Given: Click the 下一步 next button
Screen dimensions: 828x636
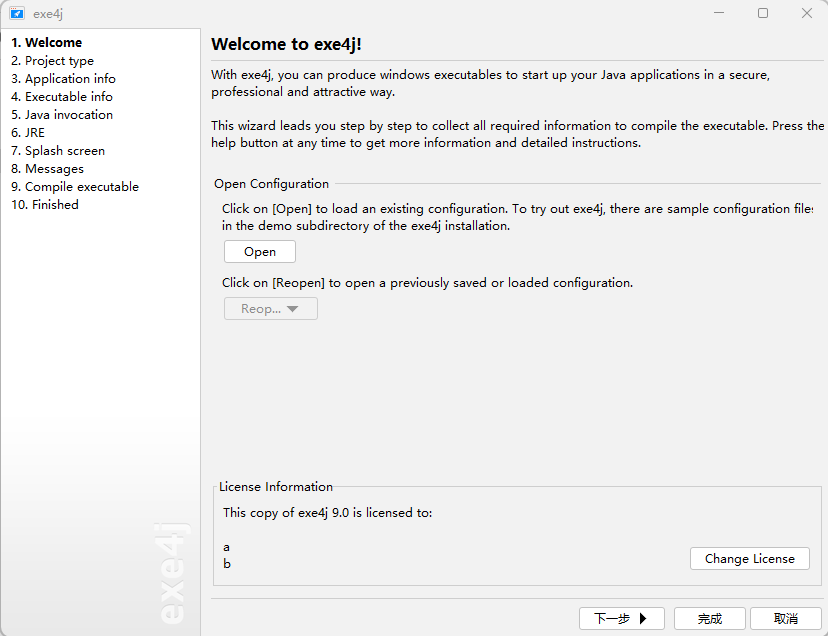Looking at the screenshot, I should pyautogui.click(x=622, y=618).
